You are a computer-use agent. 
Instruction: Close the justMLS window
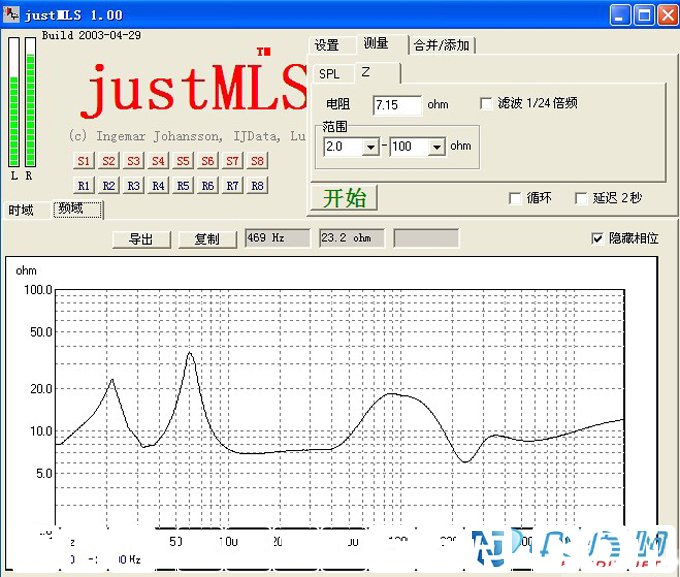pos(668,16)
